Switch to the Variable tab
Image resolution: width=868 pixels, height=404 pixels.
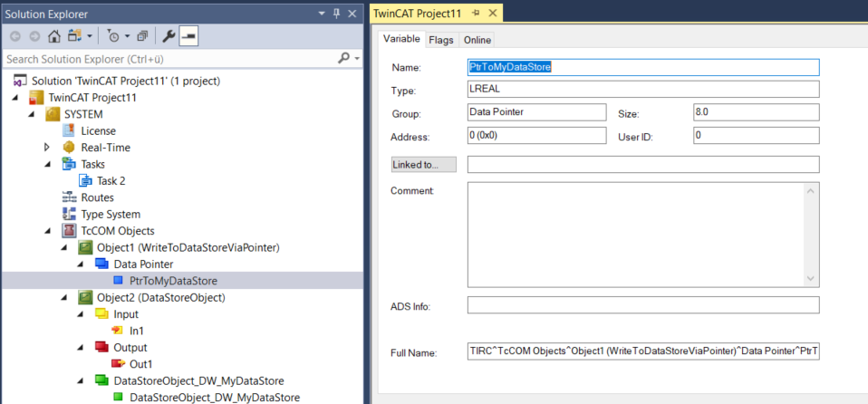coord(401,39)
